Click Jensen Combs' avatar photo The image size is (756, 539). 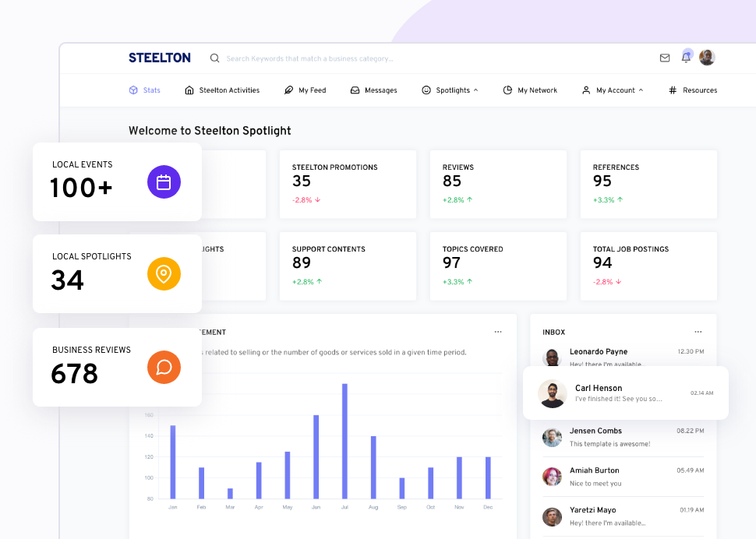point(552,438)
